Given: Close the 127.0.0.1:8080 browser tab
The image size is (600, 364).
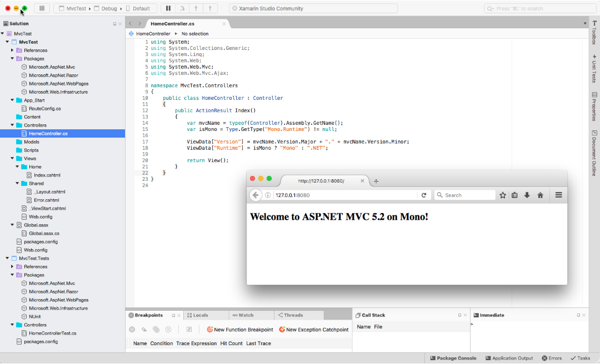Looking at the screenshot, I should click(362, 181).
